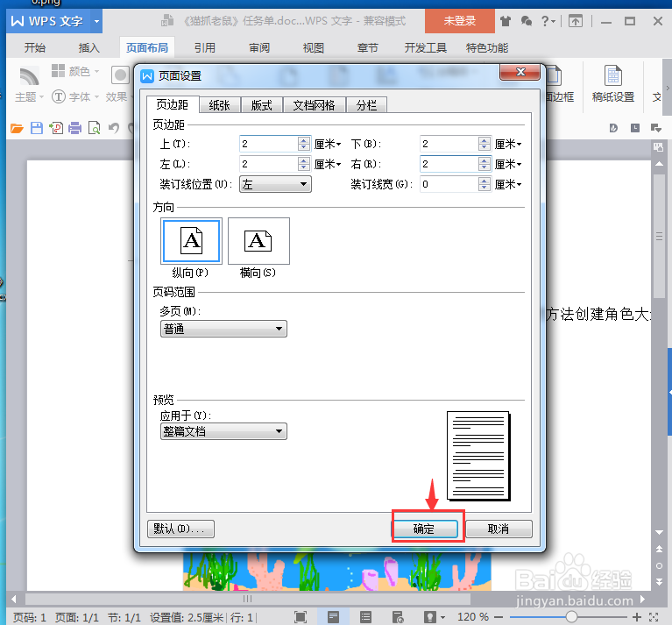This screenshot has height=625, width=672.
Task: Open the 厘米 unit dropdown for left margin
Action: (x=328, y=164)
